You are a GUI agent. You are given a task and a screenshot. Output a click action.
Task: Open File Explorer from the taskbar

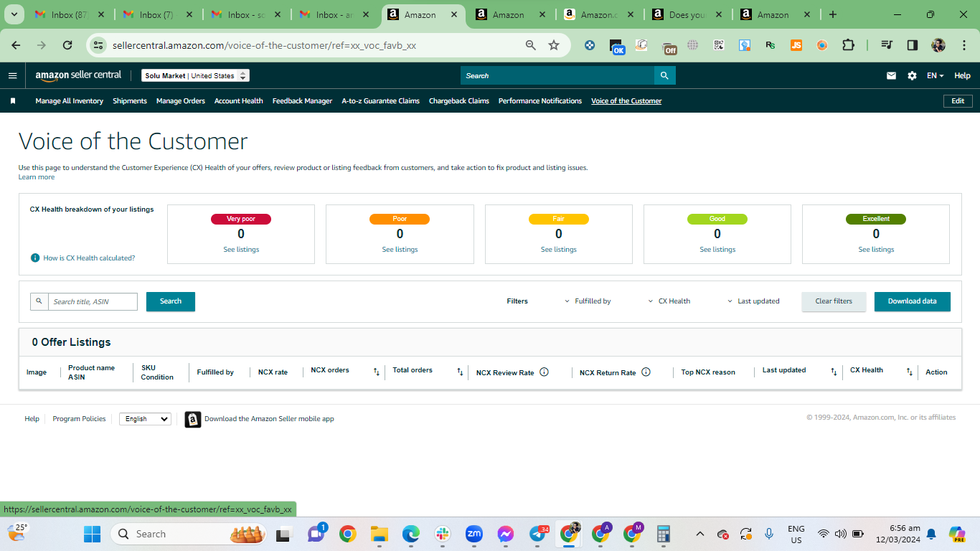tap(379, 534)
